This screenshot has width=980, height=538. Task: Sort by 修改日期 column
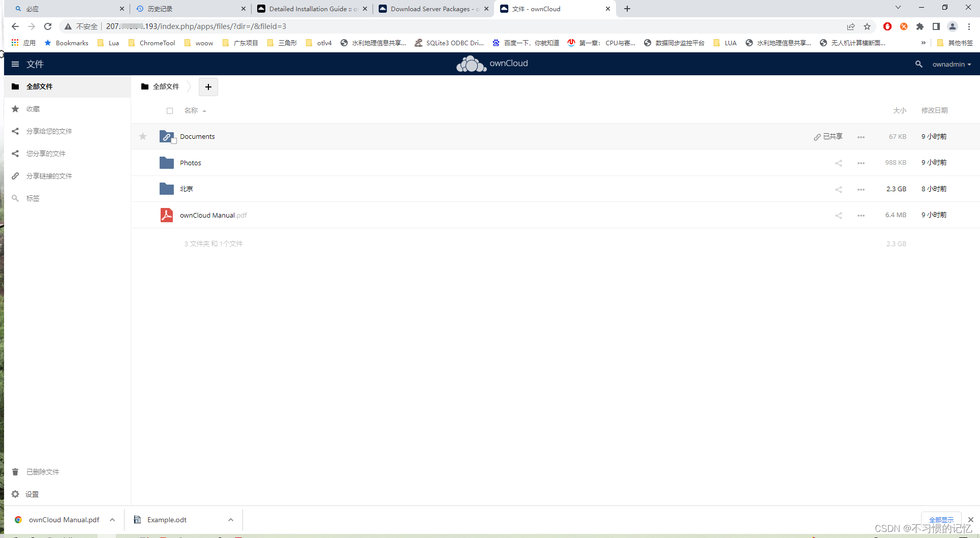(x=934, y=110)
